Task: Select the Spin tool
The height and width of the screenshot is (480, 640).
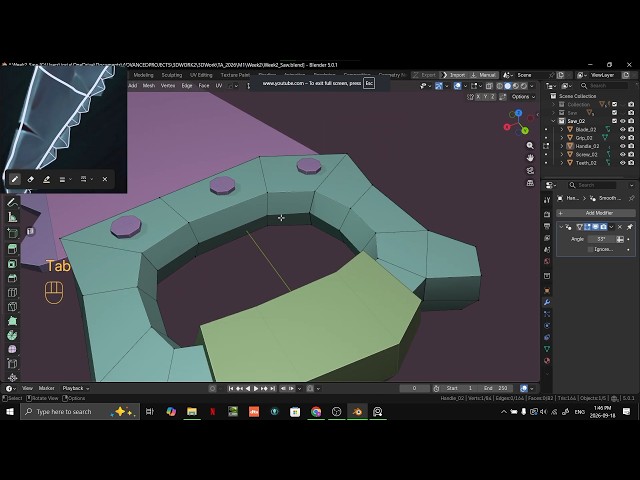Action: point(12,335)
